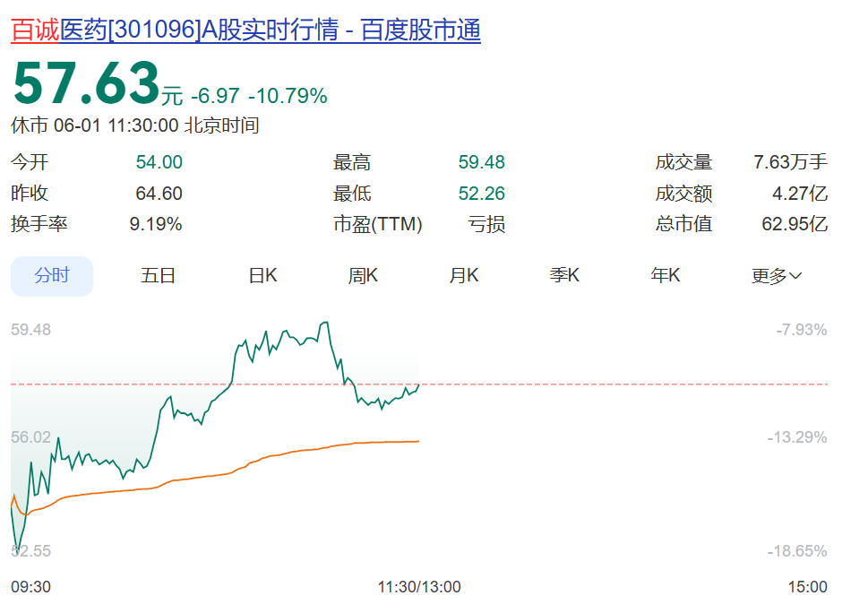Click the 市盈(TTM) value 亏损
The image size is (868, 613).
(486, 224)
